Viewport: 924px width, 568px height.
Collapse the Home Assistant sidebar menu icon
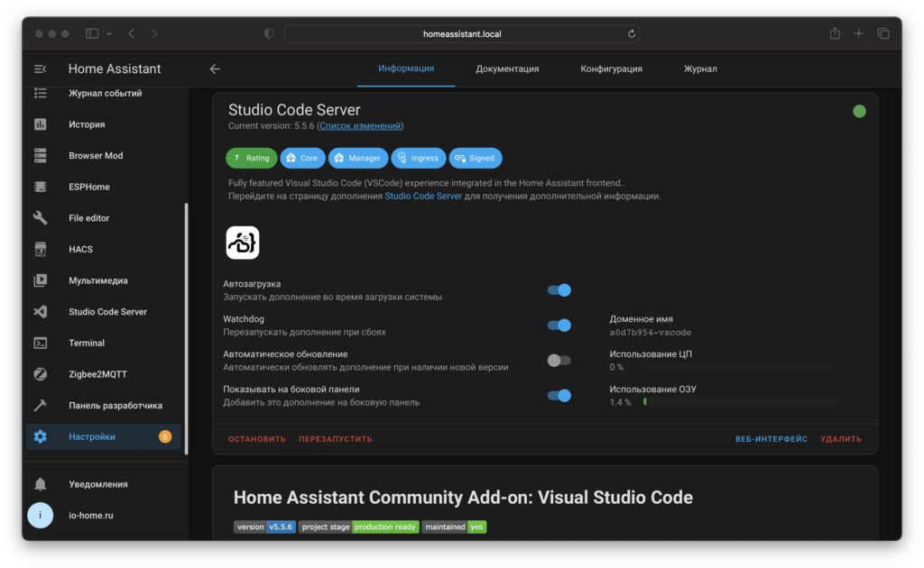pyautogui.click(x=40, y=69)
